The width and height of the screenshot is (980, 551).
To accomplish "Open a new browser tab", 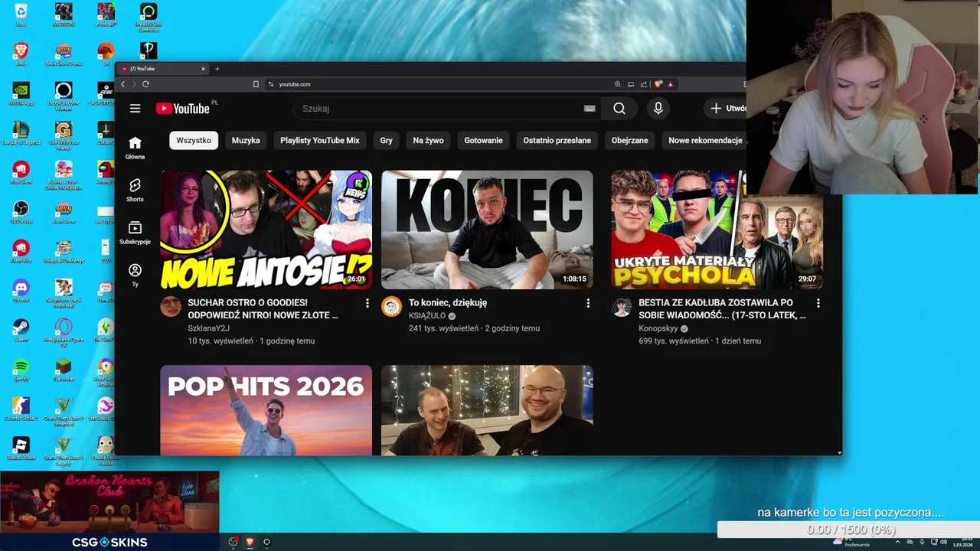I will tap(217, 69).
